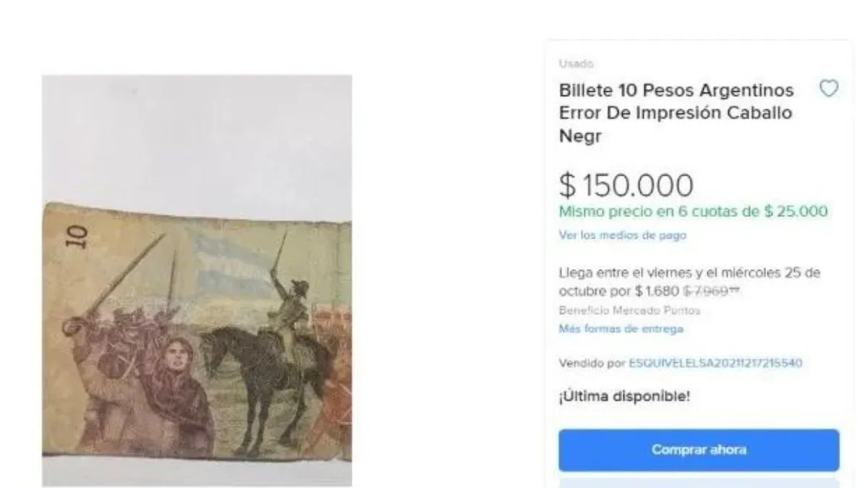The image size is (868, 488).
Task: Click the Usado condition label
Action: point(576,64)
